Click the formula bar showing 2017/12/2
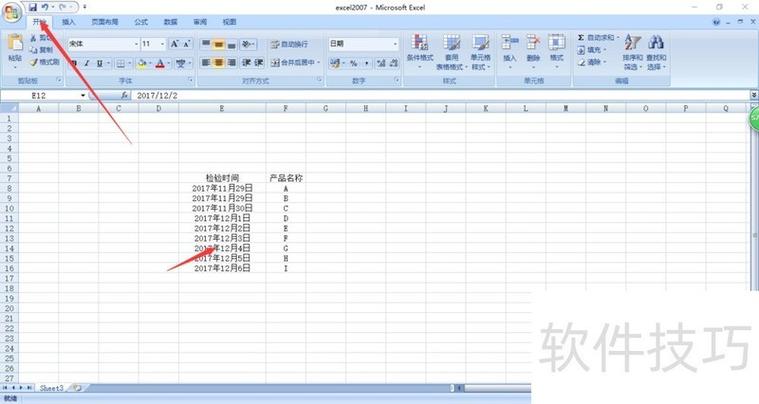This screenshot has height=404, width=759. pos(440,96)
